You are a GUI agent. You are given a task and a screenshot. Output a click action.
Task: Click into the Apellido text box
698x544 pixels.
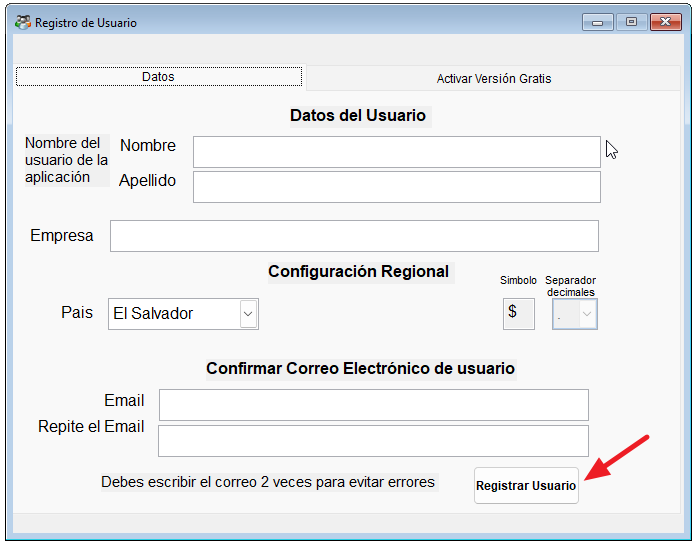pyautogui.click(x=397, y=187)
